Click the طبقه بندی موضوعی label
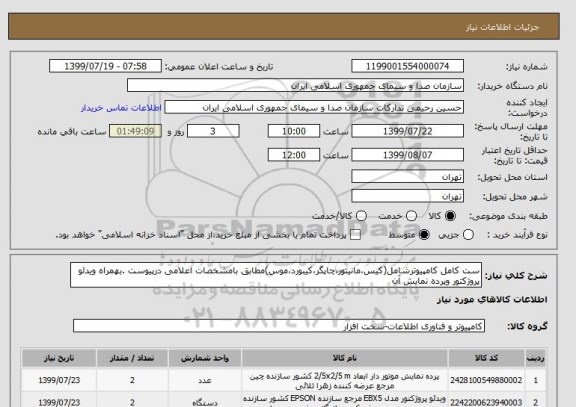Screen dimensions: 576x407 pos(508,216)
